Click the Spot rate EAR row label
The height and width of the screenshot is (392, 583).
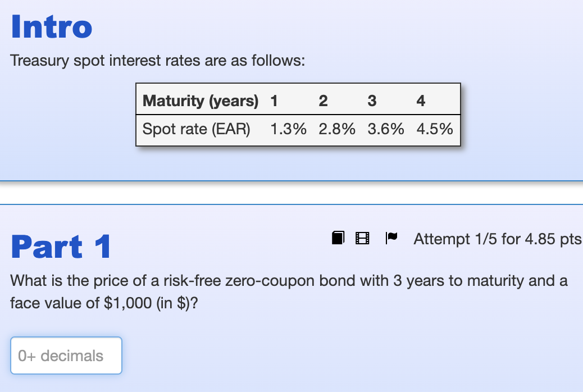click(196, 129)
